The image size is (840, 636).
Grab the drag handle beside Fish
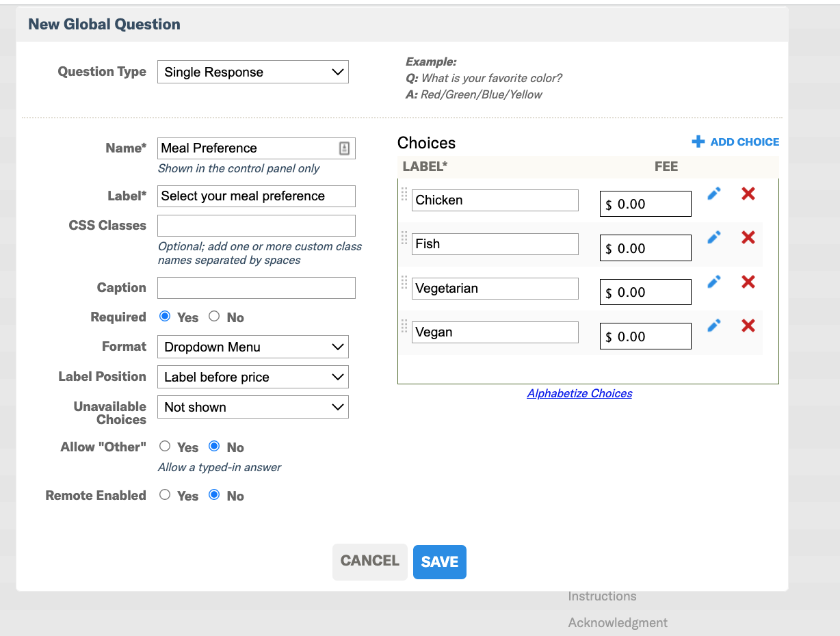pos(404,238)
